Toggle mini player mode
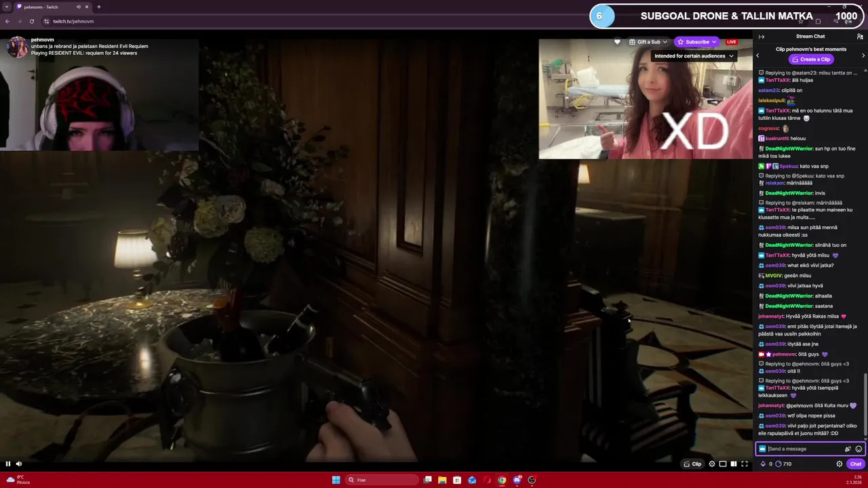The width and height of the screenshot is (868, 488). pos(723,464)
